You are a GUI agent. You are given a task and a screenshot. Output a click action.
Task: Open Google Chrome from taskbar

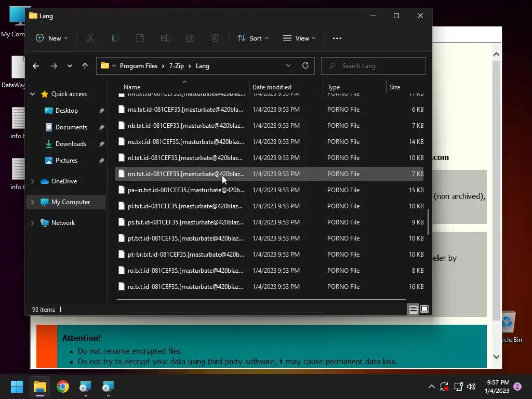tap(63, 387)
